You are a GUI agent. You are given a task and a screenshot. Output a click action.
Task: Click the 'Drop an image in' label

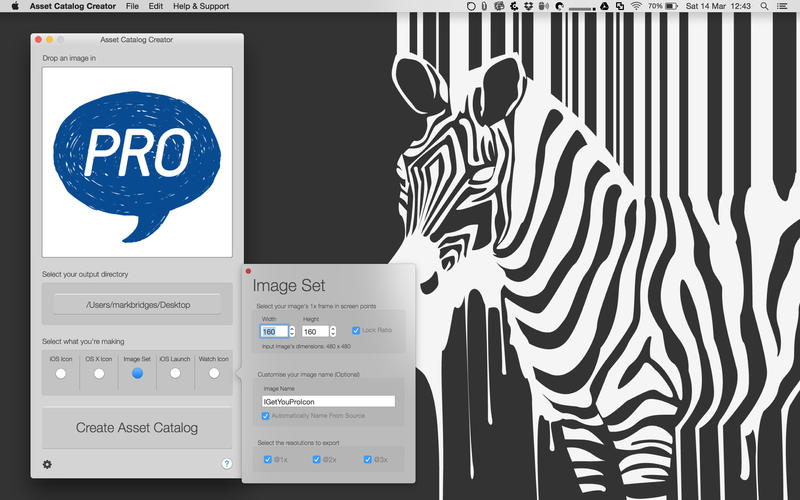point(69,58)
